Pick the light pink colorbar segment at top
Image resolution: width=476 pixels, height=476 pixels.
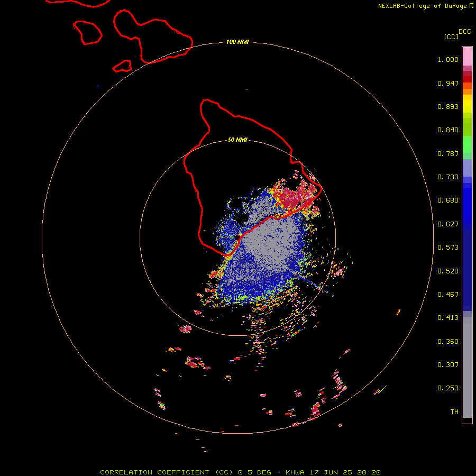click(x=467, y=56)
